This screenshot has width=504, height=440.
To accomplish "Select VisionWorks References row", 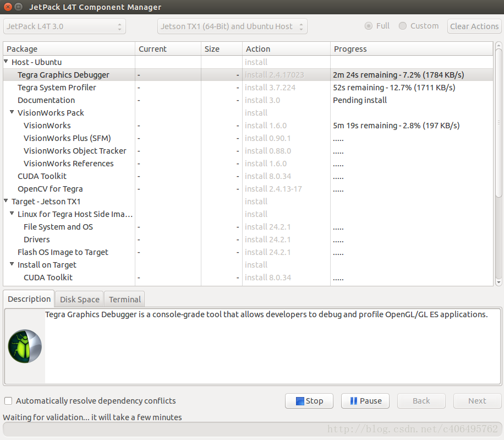I will click(x=248, y=164).
